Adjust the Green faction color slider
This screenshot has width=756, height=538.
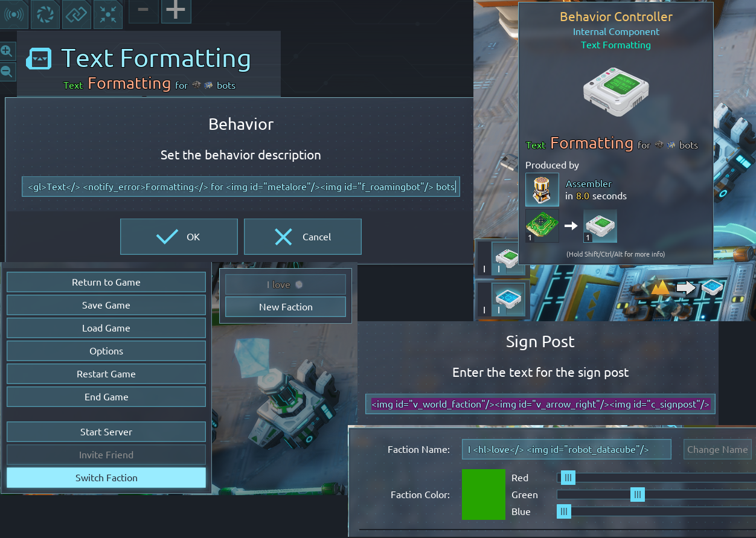(x=637, y=495)
